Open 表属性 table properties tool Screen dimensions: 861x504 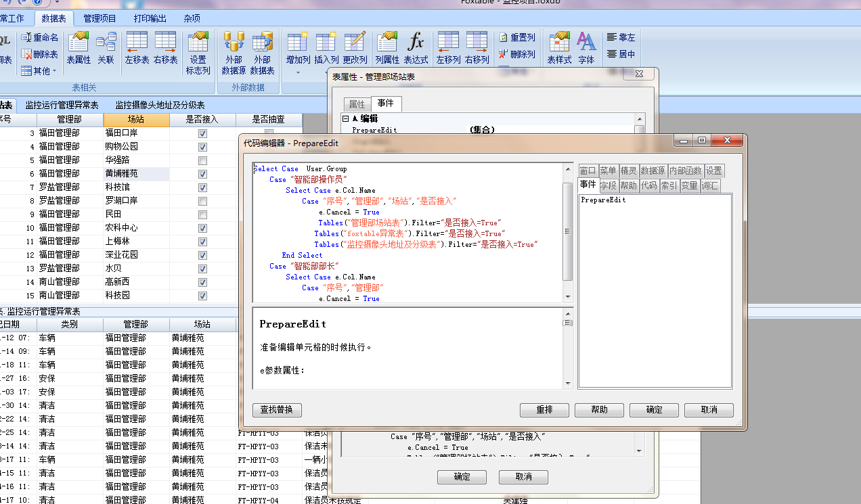(x=79, y=47)
